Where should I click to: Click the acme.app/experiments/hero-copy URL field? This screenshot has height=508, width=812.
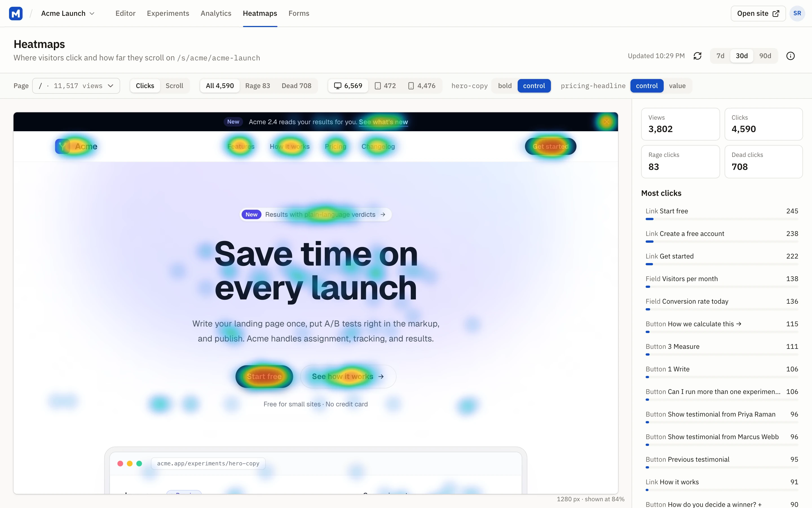pos(208,463)
